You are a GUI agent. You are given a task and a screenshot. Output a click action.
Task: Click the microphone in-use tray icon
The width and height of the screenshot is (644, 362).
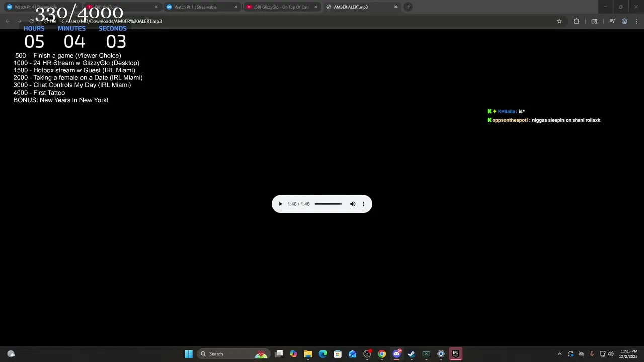point(592,354)
